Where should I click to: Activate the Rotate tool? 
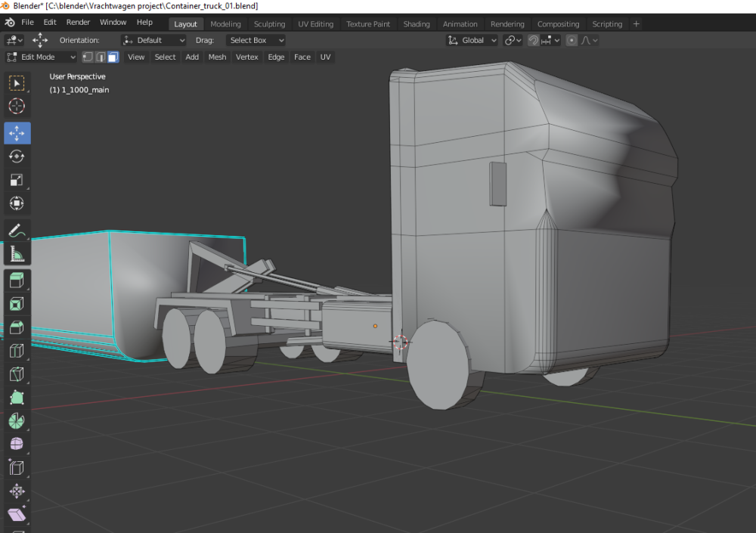(x=17, y=156)
